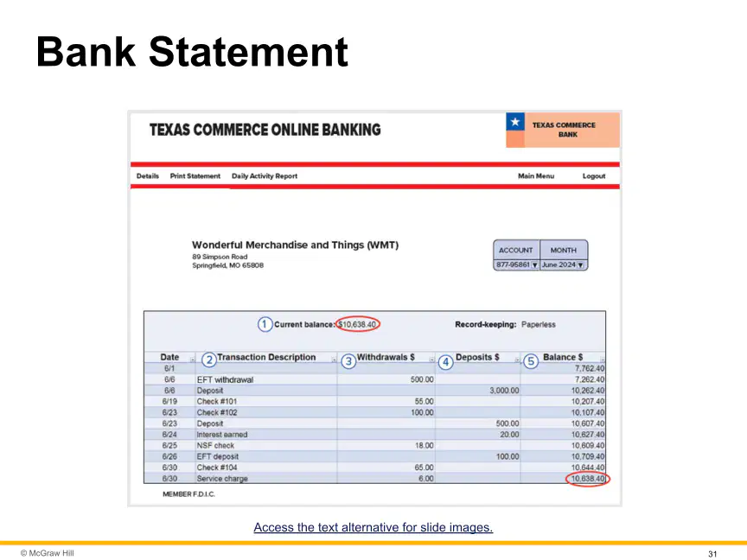Select the 'Check #102' transaction description
The image size is (747, 560).
pyautogui.click(x=217, y=412)
